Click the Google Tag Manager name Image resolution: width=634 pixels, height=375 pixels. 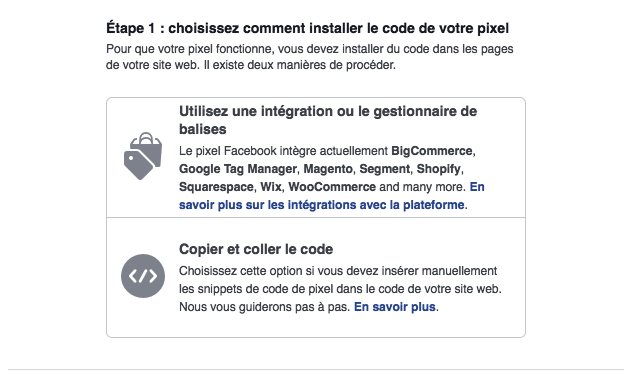[x=238, y=169]
